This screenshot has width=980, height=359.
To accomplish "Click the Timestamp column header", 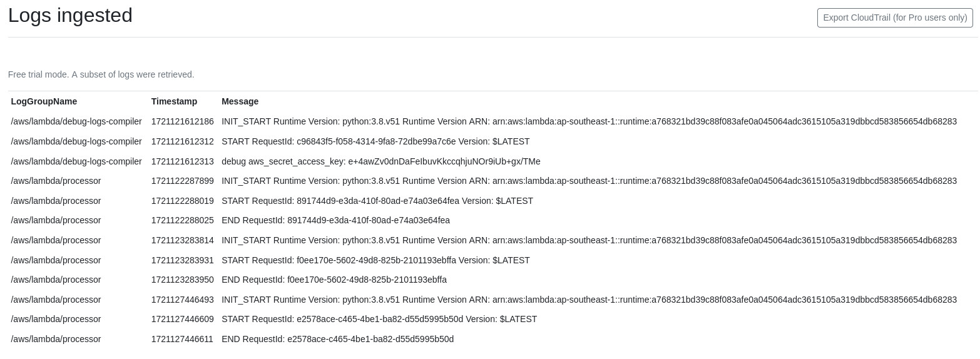I will 174,101.
